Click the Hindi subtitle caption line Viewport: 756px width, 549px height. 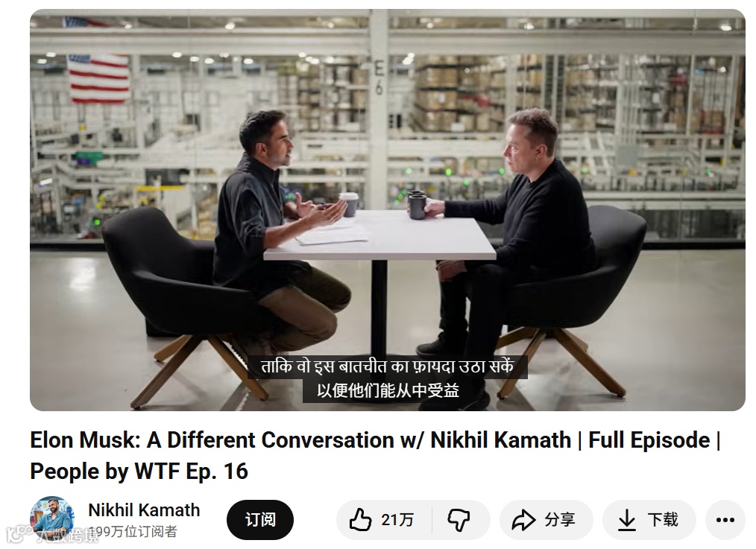coord(388,367)
